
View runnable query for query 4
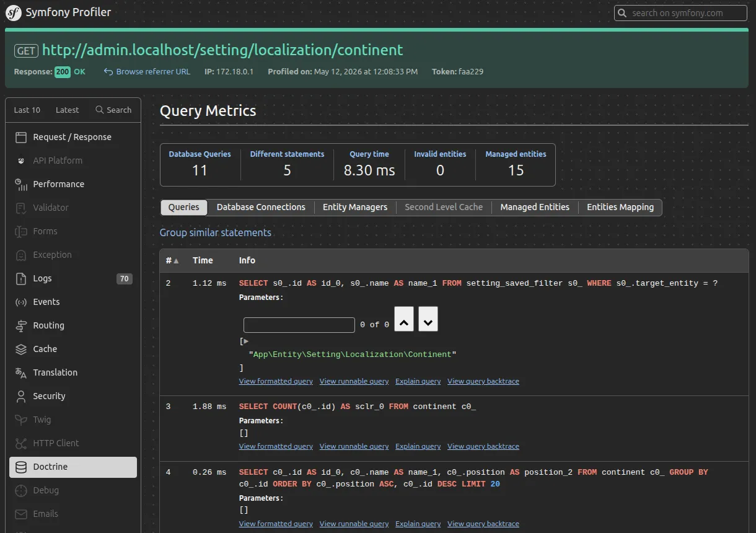(x=354, y=524)
